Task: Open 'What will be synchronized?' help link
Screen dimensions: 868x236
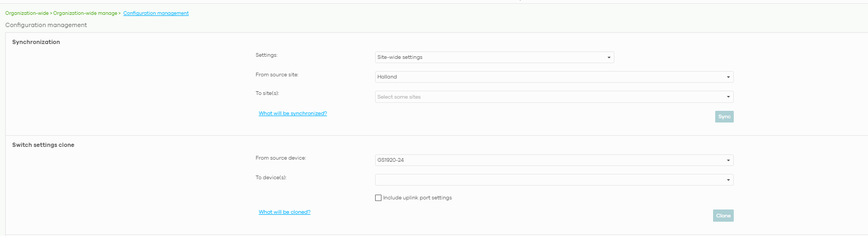Action: [292, 113]
